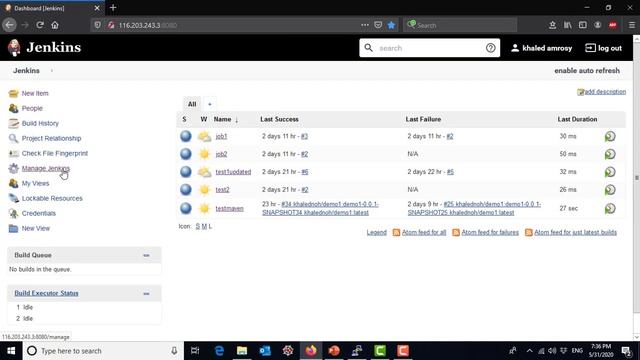Click the Credentials icon
This screenshot has height=360, width=640.
tap(13, 213)
